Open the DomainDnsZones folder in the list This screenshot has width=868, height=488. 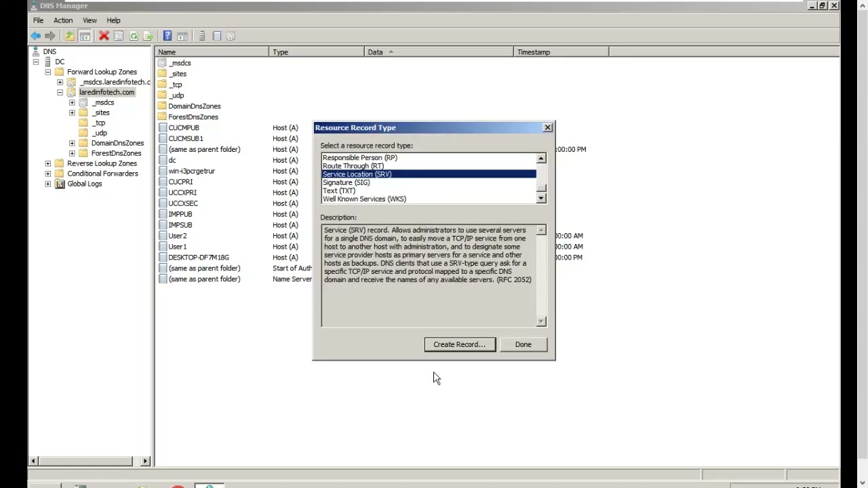point(195,106)
